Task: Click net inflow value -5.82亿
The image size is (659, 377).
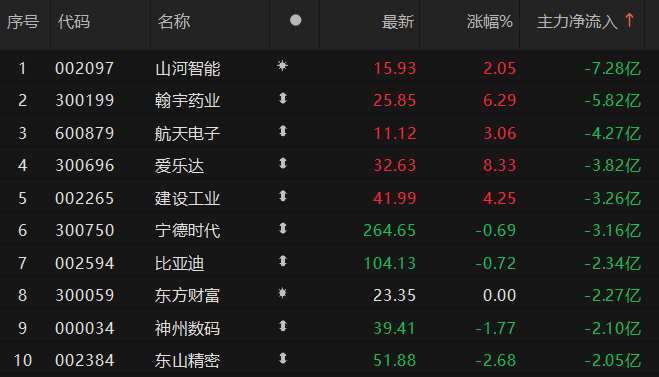Action: click(613, 100)
